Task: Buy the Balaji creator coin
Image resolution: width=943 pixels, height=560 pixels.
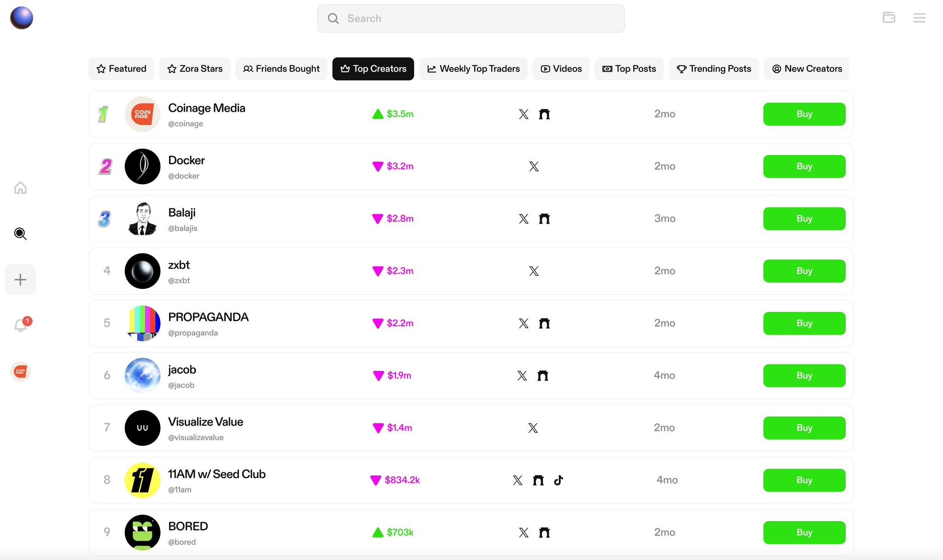Action: 804,219
